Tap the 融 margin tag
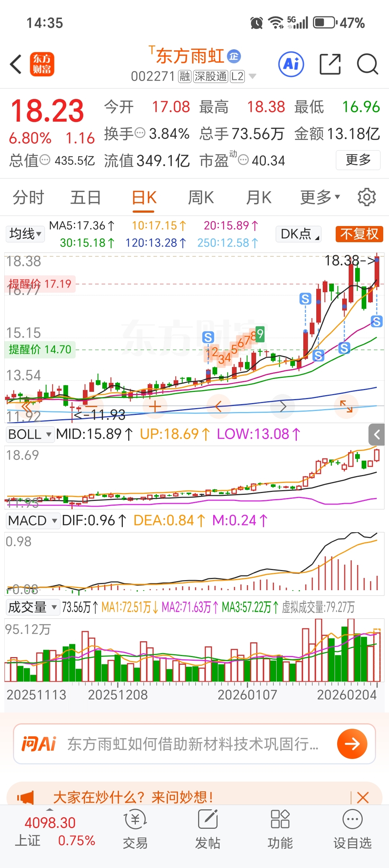This screenshot has height=868, width=389. tap(185, 76)
